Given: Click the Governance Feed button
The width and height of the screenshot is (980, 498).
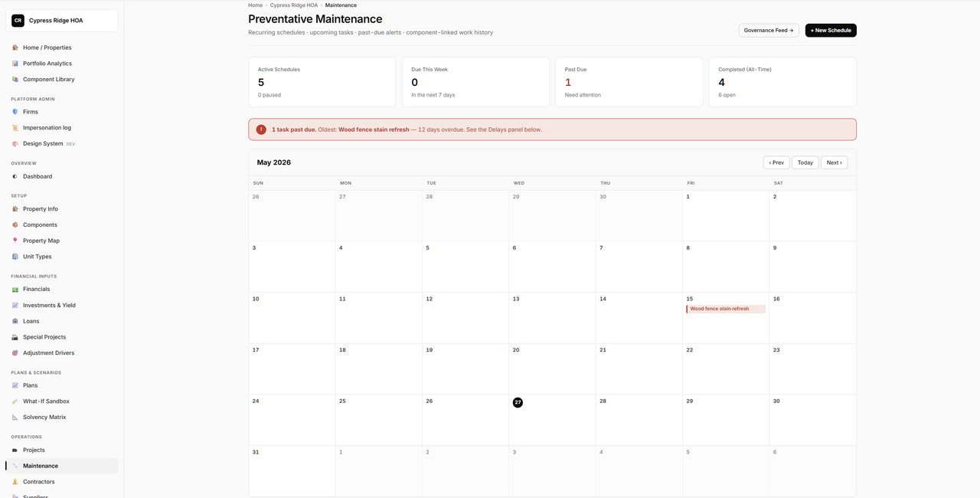Looking at the screenshot, I should (769, 31).
